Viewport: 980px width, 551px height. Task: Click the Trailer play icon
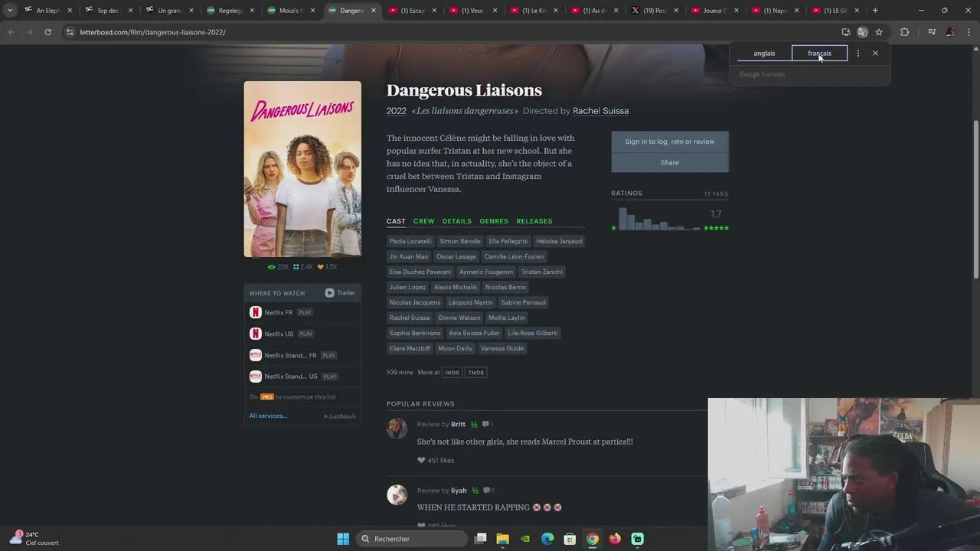329,293
